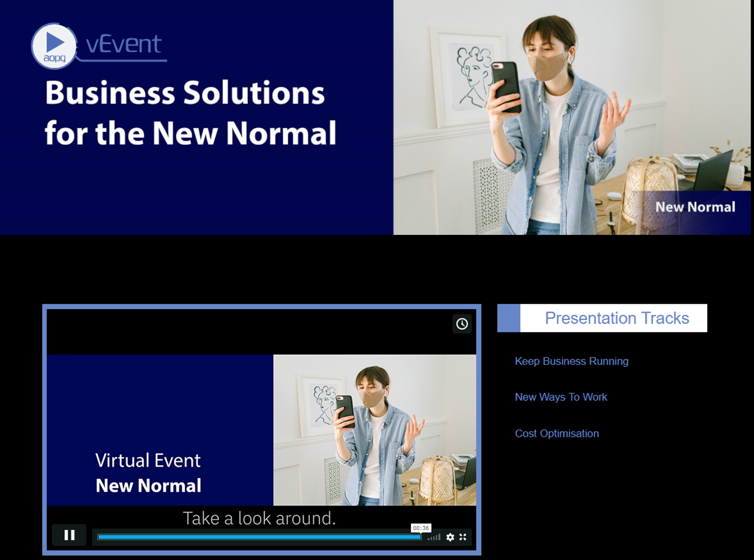The image size is (754, 560).
Task: Open the New Ways To Work track
Action: pyautogui.click(x=561, y=397)
